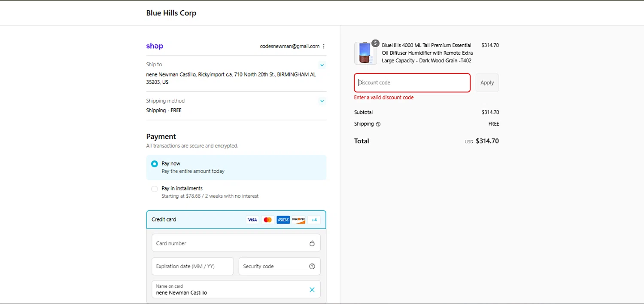Click the BlueHills 4000 ML product title
Viewport: 644px width, 304px height.
[x=427, y=53]
